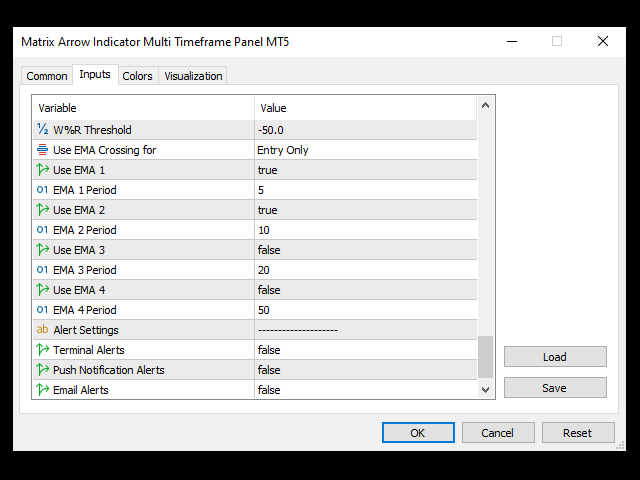Screen dimensions: 640x480
Task: Switch to the Common tab
Action: [47, 76]
